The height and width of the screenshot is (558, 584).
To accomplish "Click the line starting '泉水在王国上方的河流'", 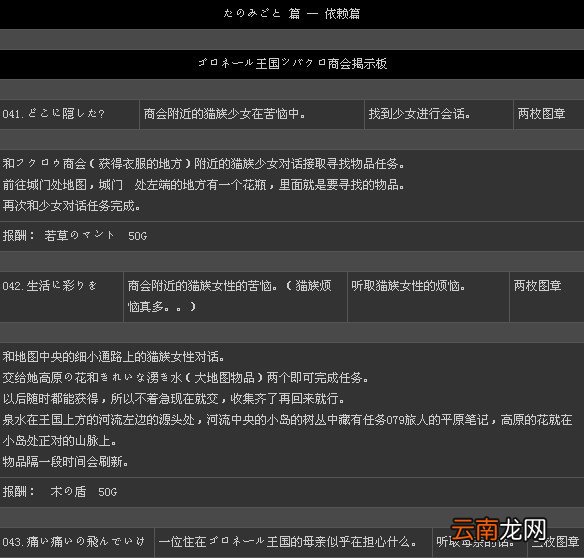I will tap(287, 420).
